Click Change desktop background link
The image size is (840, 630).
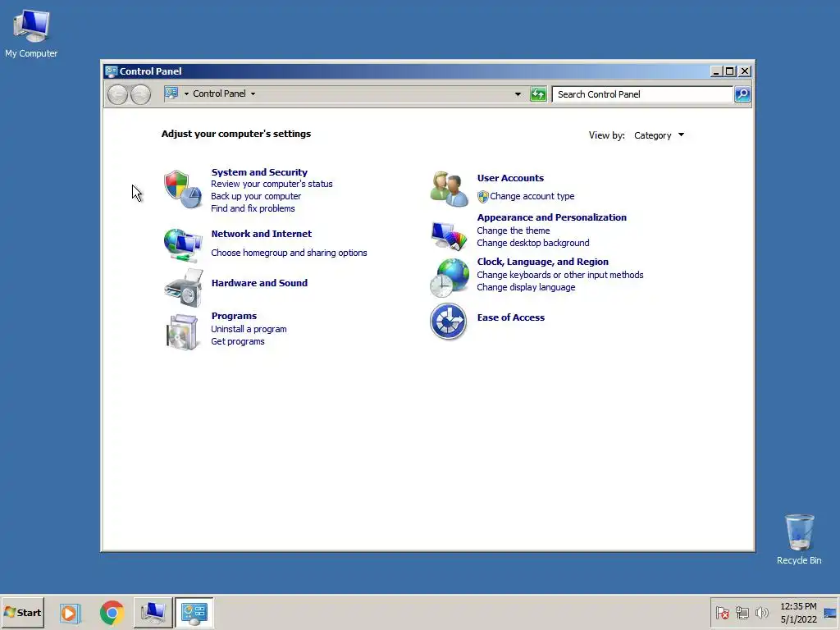[x=533, y=243]
